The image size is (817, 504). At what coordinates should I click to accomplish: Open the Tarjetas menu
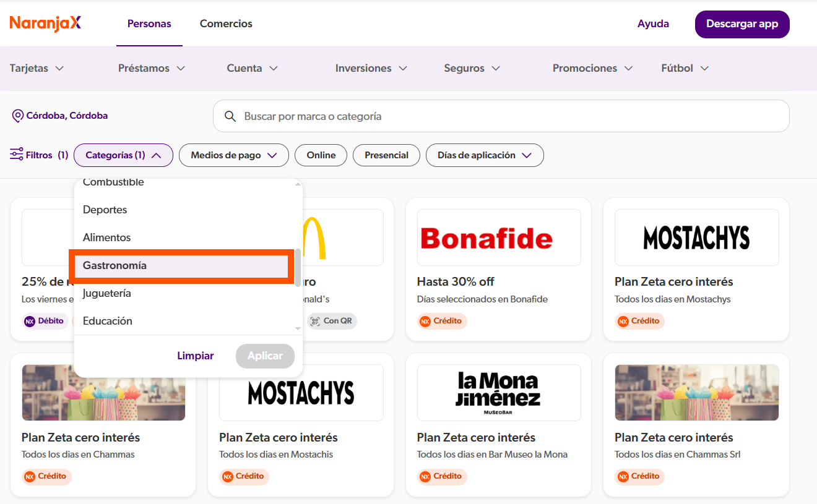36,68
